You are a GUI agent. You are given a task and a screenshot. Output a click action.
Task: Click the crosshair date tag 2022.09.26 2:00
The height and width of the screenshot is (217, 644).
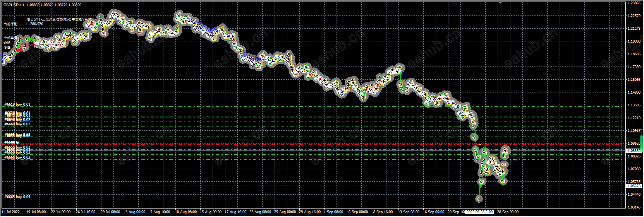point(480,212)
